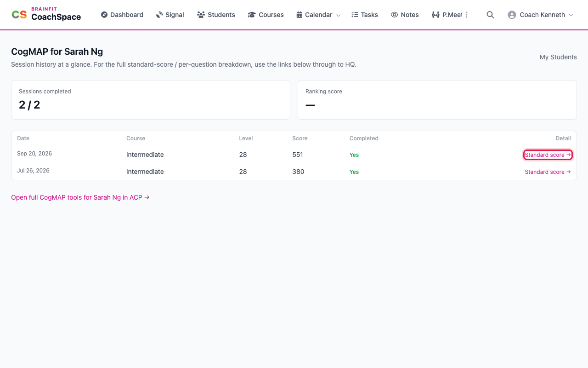Viewport: 588px width, 368px height.
Task: Click the CogMAP for Sarah Ng heading
Action: tap(57, 52)
